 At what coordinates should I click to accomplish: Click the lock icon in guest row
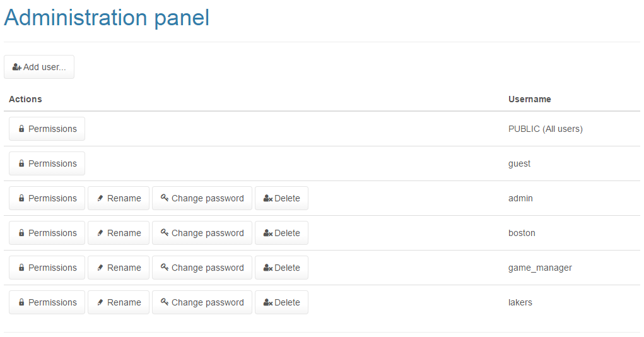21,163
